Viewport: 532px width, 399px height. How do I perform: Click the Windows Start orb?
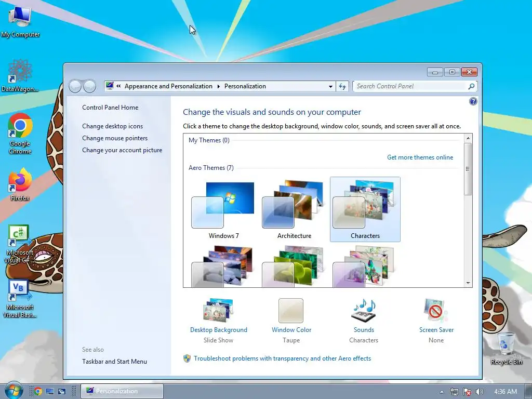coord(14,391)
